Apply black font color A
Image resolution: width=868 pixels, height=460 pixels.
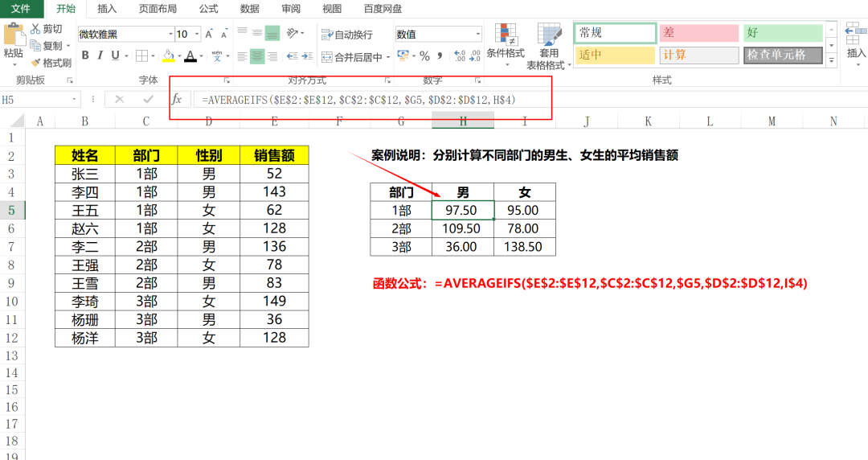click(190, 56)
